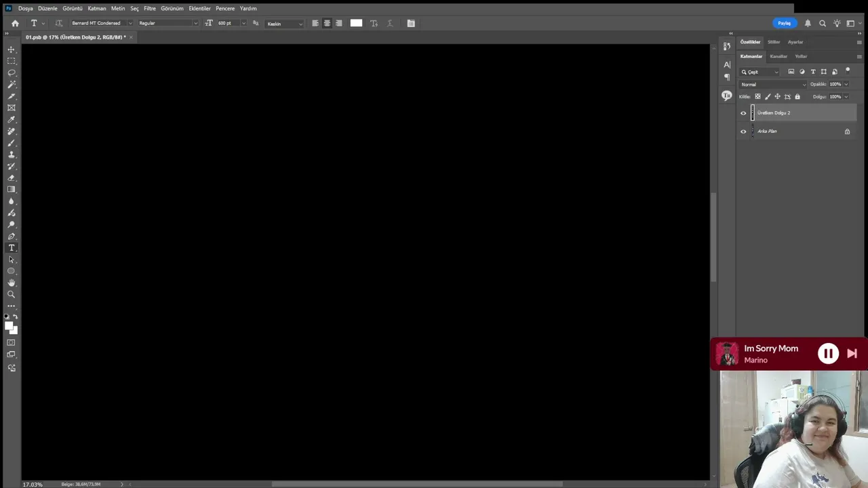This screenshot has height=488, width=868.
Task: Select the Gradient tool
Action: pyautogui.click(x=12, y=190)
